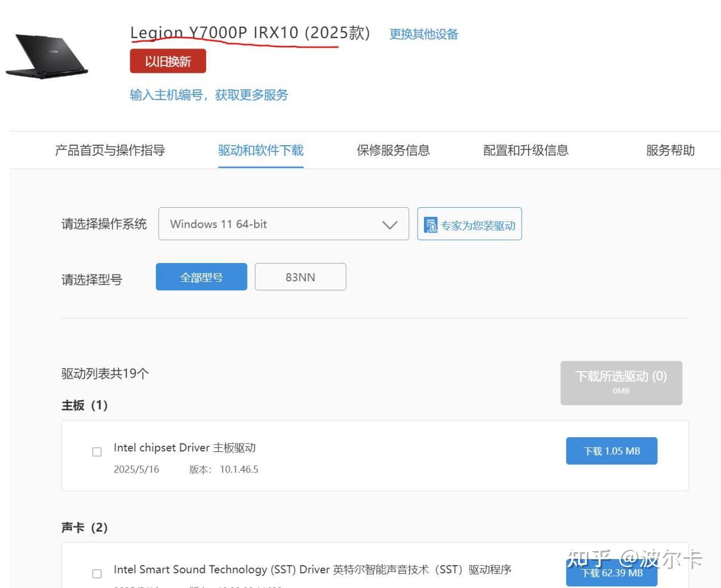Check the Intel Smart Sound Technology checkbox
This screenshot has width=721, height=588.
click(x=97, y=573)
